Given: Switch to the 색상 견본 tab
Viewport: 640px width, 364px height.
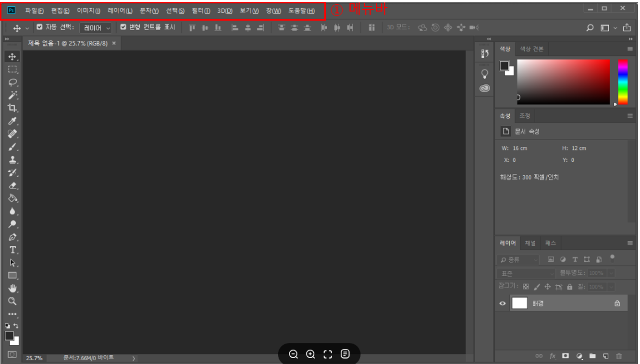Looking at the screenshot, I should [531, 49].
